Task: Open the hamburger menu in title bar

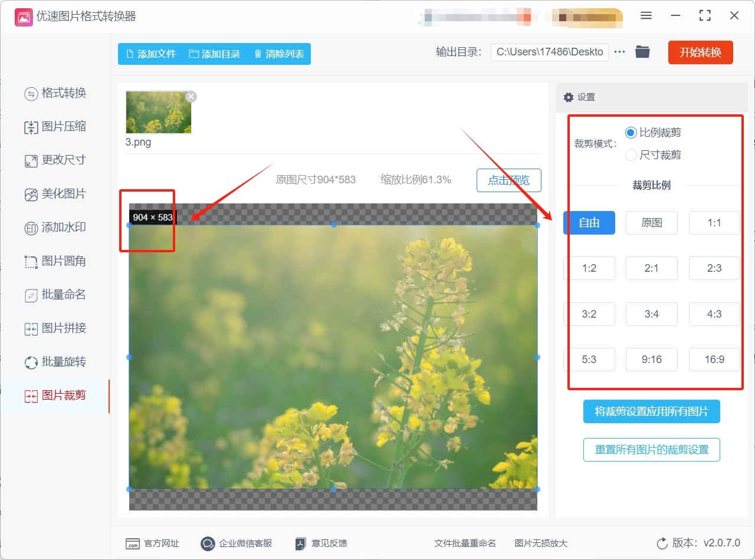Action: coord(646,16)
